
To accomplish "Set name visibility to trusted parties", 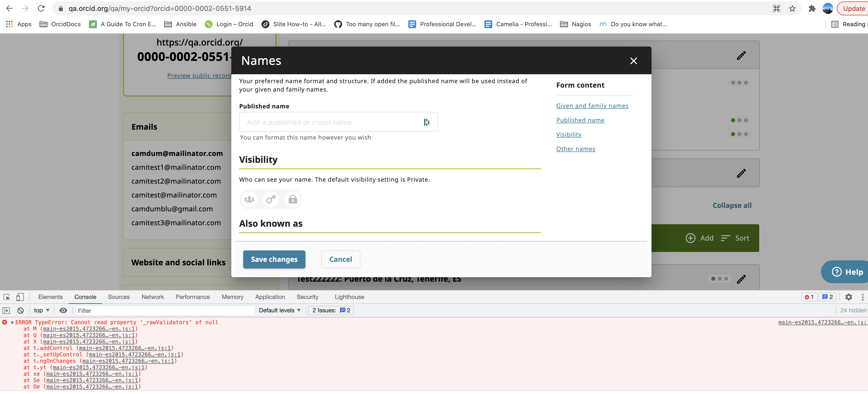I will point(271,199).
